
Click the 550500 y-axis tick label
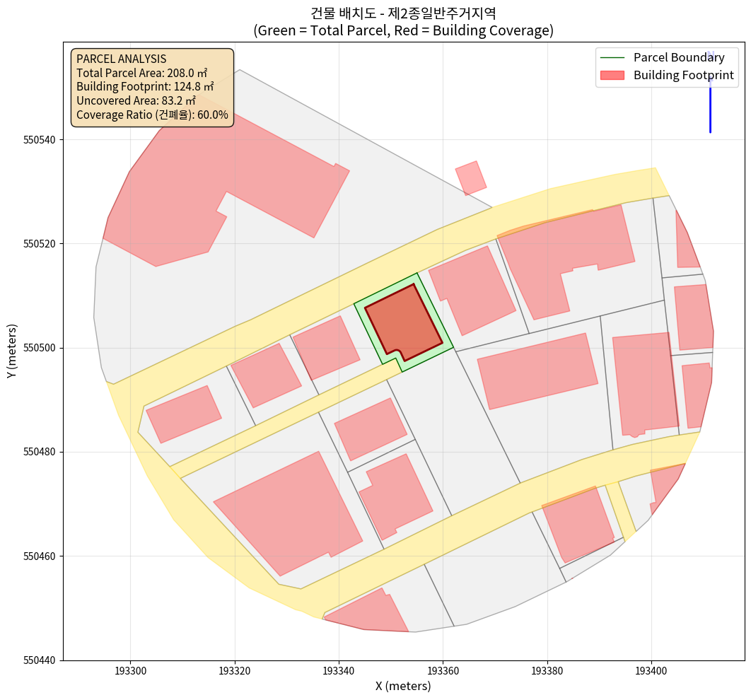(x=40, y=348)
